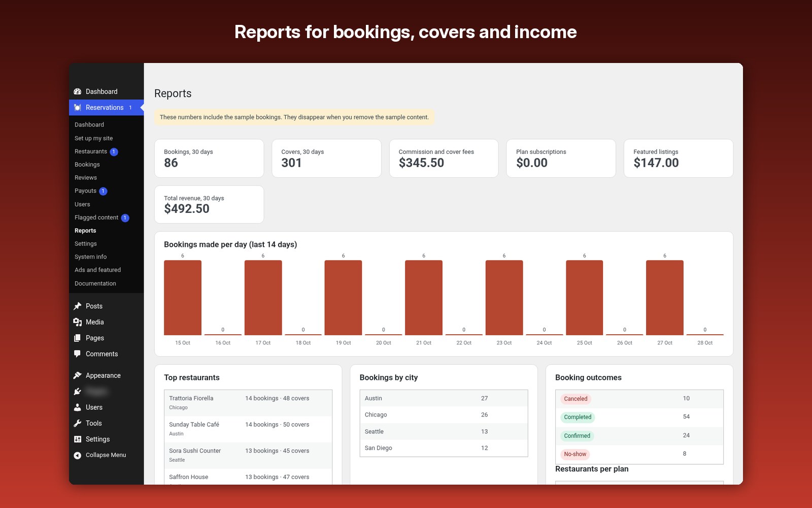The width and height of the screenshot is (812, 508).
Task: Click the Trattoria Fiorella row
Action: 248,403
